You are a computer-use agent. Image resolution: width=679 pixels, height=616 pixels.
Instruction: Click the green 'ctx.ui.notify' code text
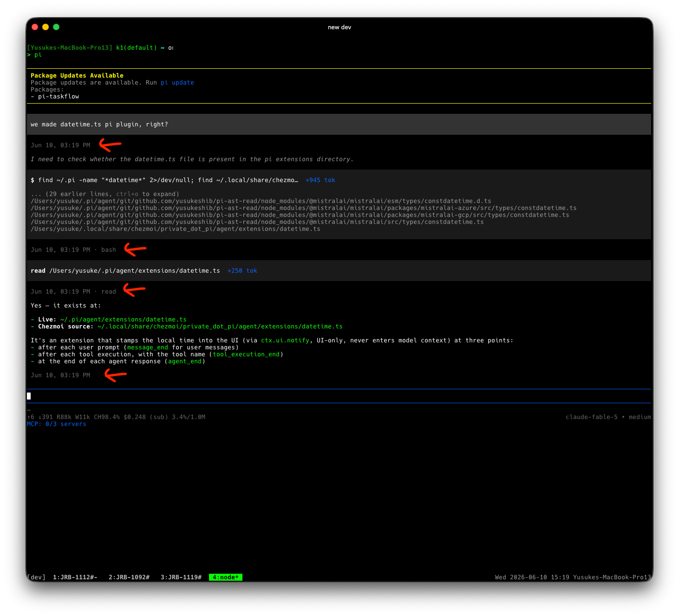click(285, 341)
